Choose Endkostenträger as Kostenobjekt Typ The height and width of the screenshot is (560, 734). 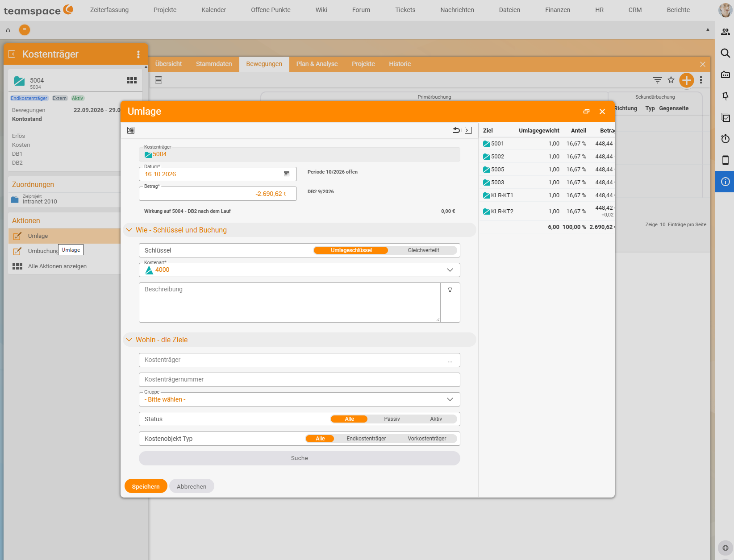[366, 439]
